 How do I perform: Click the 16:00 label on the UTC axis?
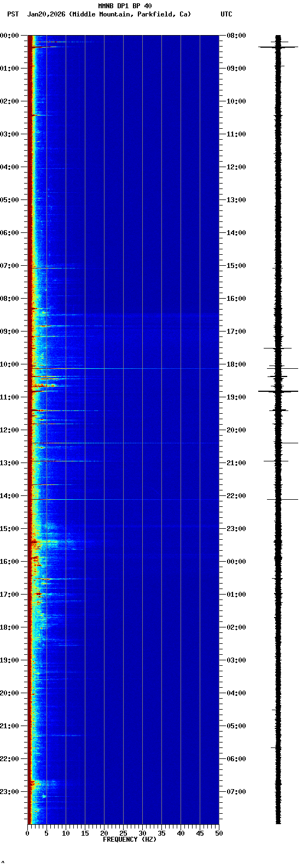coord(236,299)
